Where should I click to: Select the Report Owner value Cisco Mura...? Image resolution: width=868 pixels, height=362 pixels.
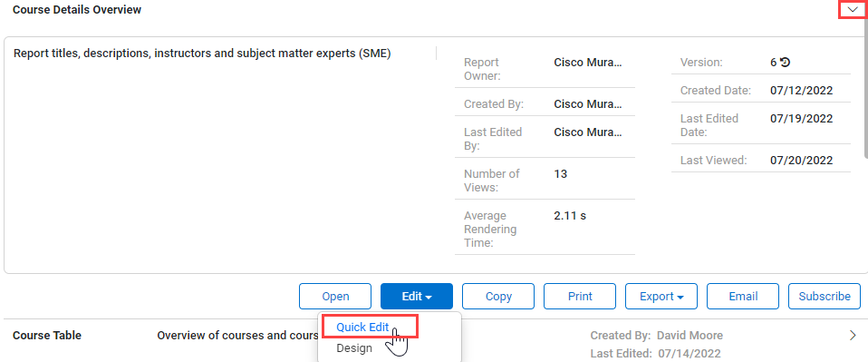588,63
